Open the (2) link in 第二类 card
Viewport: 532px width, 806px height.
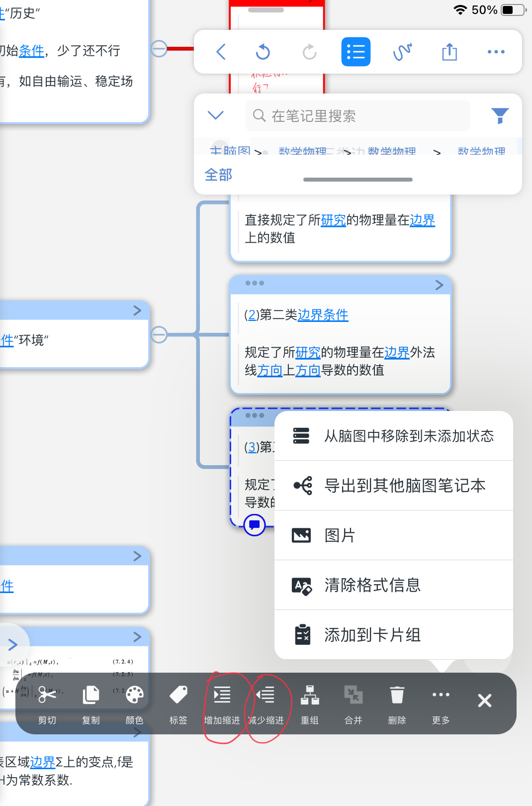[252, 315]
